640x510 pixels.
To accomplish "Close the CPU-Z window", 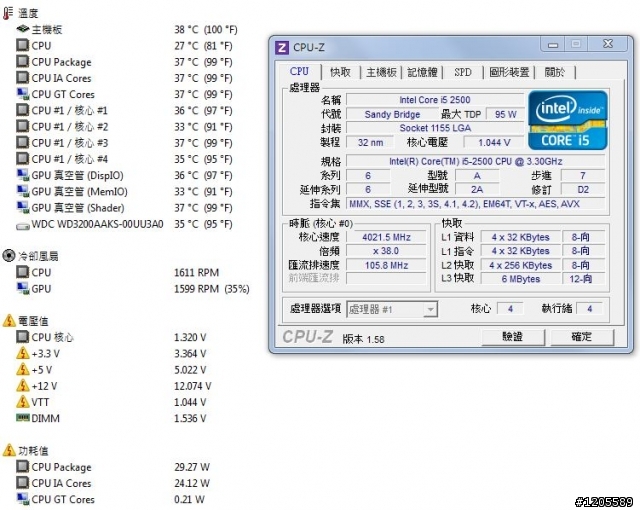I will coord(608,44).
